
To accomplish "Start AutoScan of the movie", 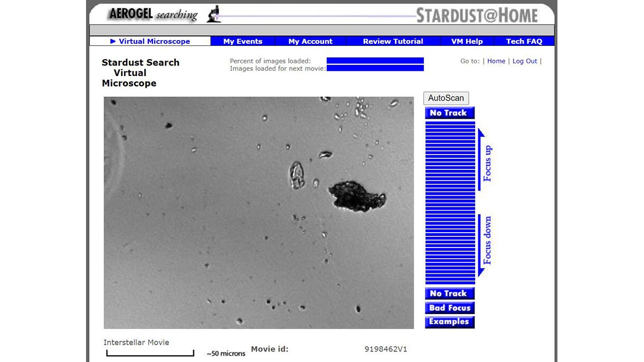I will tap(446, 98).
